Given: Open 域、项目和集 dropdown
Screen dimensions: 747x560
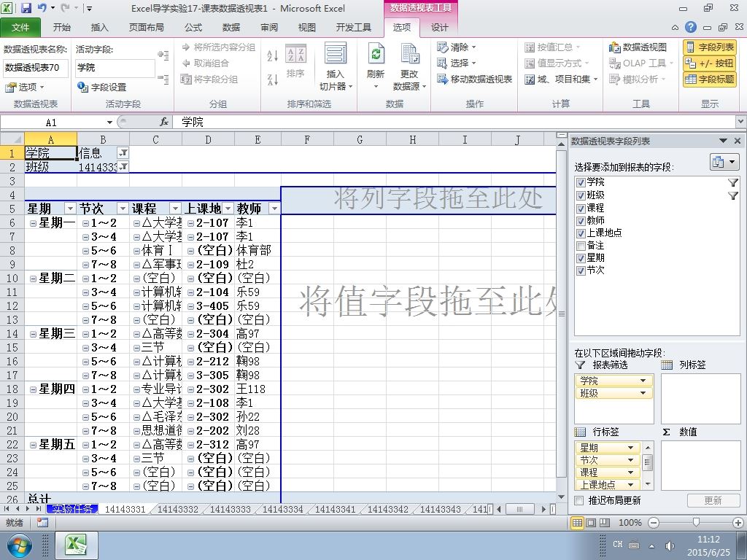Looking at the screenshot, I should 561,79.
